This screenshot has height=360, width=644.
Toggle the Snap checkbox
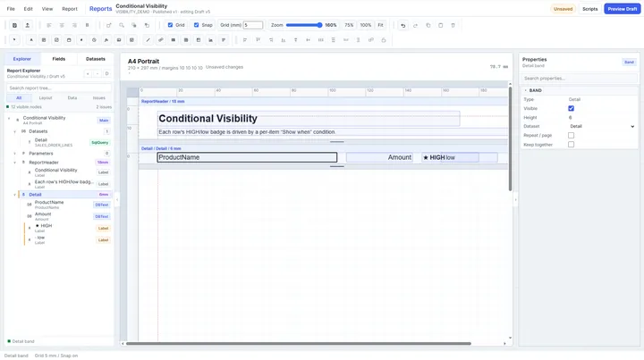(196, 25)
